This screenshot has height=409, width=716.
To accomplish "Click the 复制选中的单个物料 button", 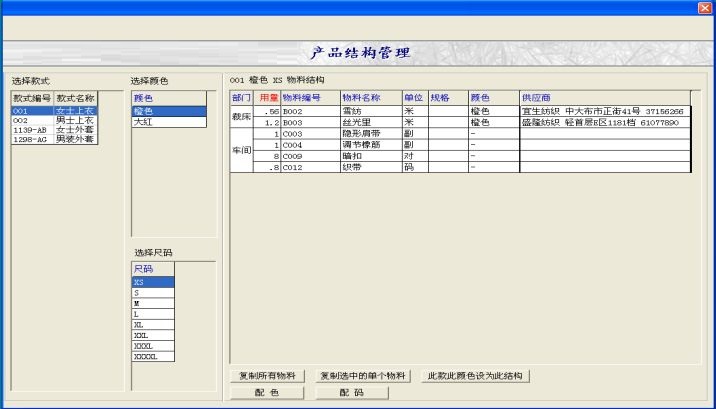I will 363,376.
